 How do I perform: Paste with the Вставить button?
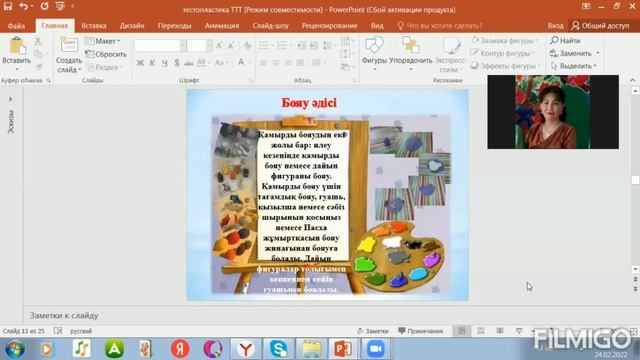pos(16,54)
